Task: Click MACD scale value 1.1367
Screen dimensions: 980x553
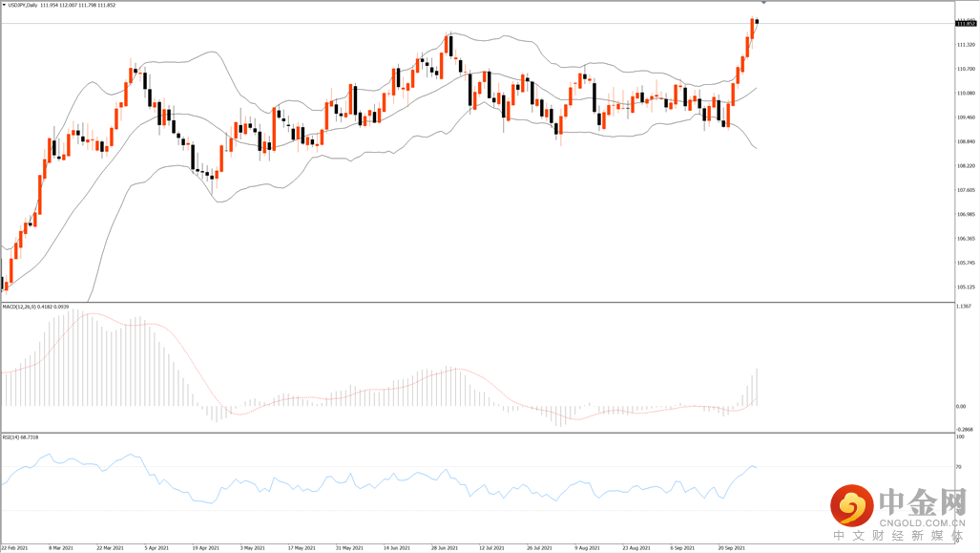Action: (964, 307)
